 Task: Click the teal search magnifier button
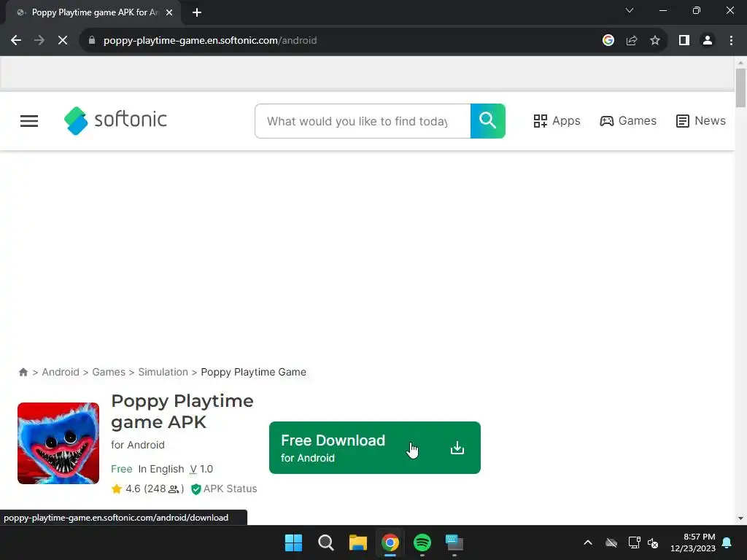[487, 121]
